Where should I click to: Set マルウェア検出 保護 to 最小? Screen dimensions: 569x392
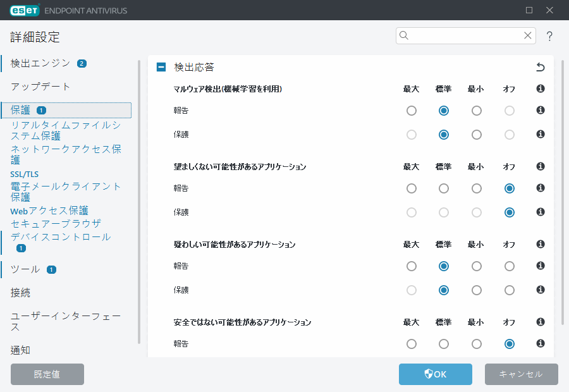click(x=477, y=135)
